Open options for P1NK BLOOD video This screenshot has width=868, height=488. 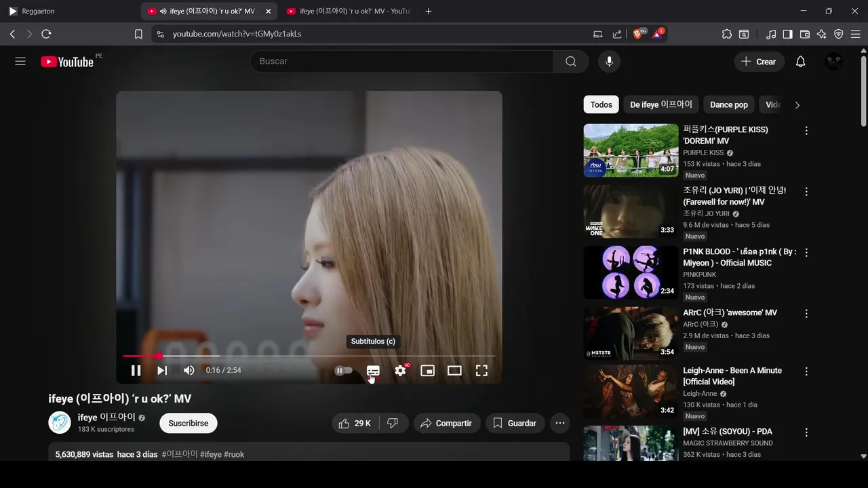[x=806, y=253]
